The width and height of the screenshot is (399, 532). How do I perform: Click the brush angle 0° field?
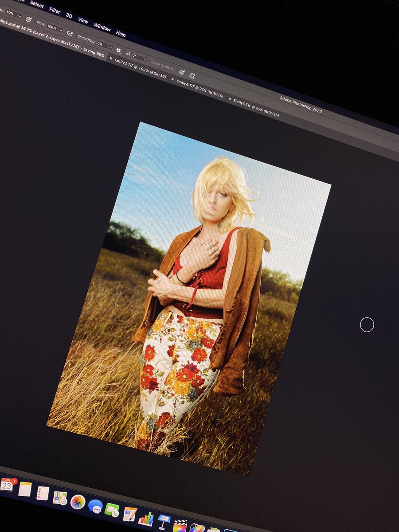tap(138, 57)
